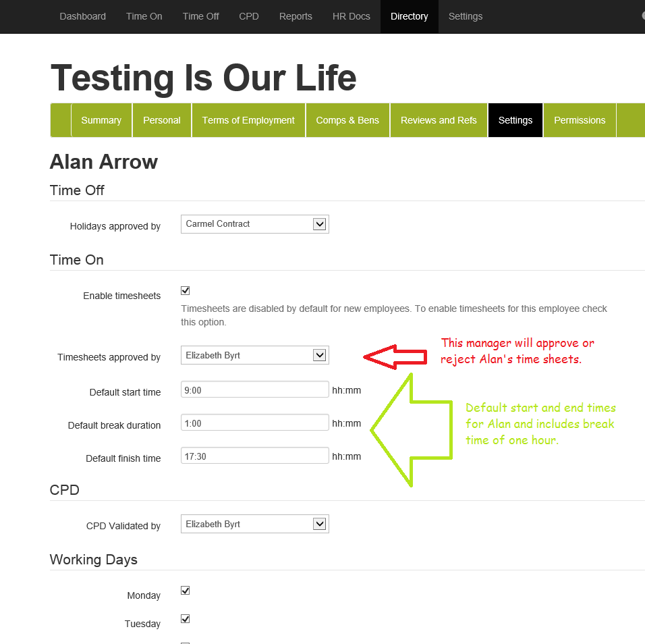Toggle the Enable timesheets checkbox
This screenshot has height=644, width=645.
point(186,291)
